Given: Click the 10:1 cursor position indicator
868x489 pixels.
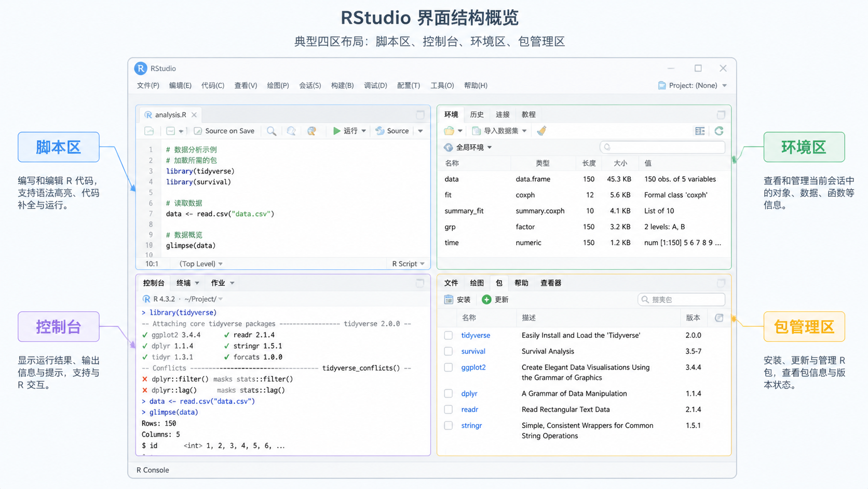Looking at the screenshot, I should [152, 264].
